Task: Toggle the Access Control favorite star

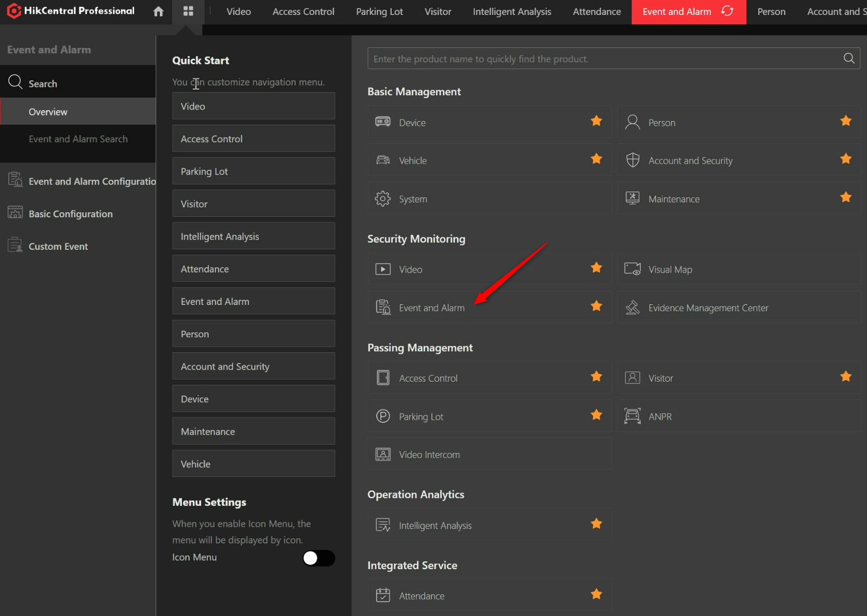Action: pyautogui.click(x=596, y=376)
